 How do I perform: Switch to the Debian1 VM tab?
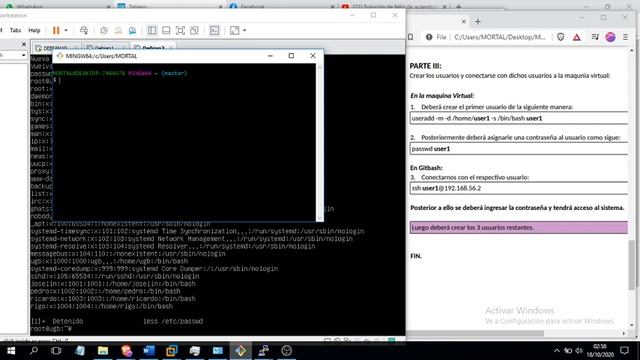[x=104, y=48]
